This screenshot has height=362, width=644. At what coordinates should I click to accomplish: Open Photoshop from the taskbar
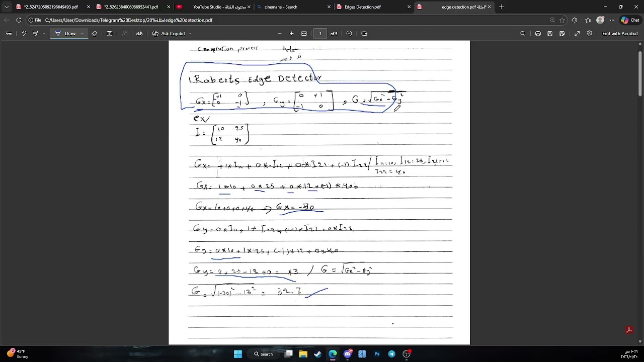pyautogui.click(x=377, y=354)
